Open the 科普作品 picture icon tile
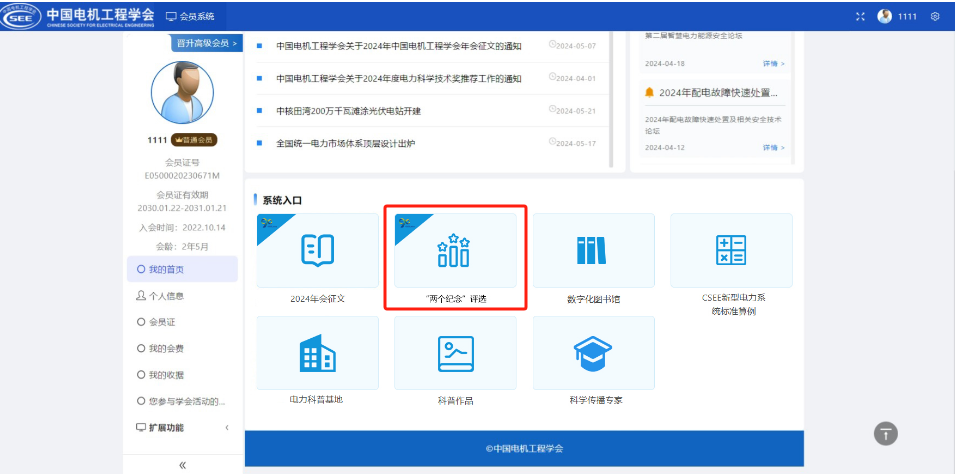The image size is (955, 474). (x=455, y=353)
